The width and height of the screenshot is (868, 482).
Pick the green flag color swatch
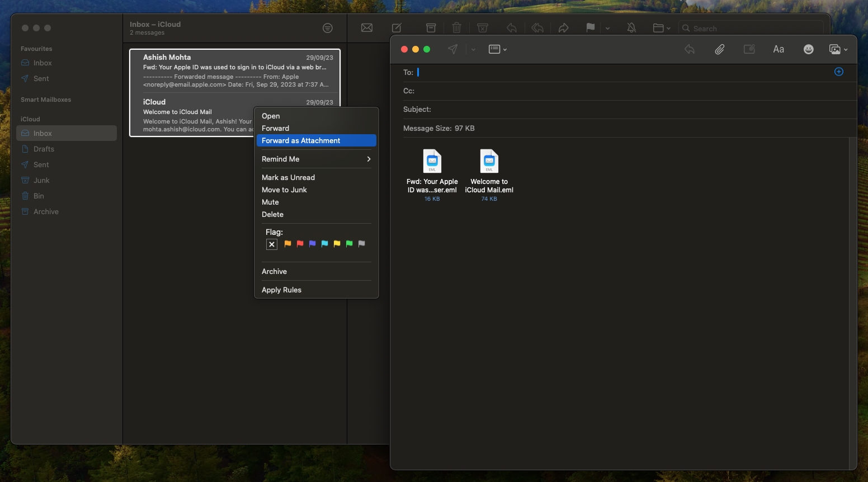tap(348, 244)
